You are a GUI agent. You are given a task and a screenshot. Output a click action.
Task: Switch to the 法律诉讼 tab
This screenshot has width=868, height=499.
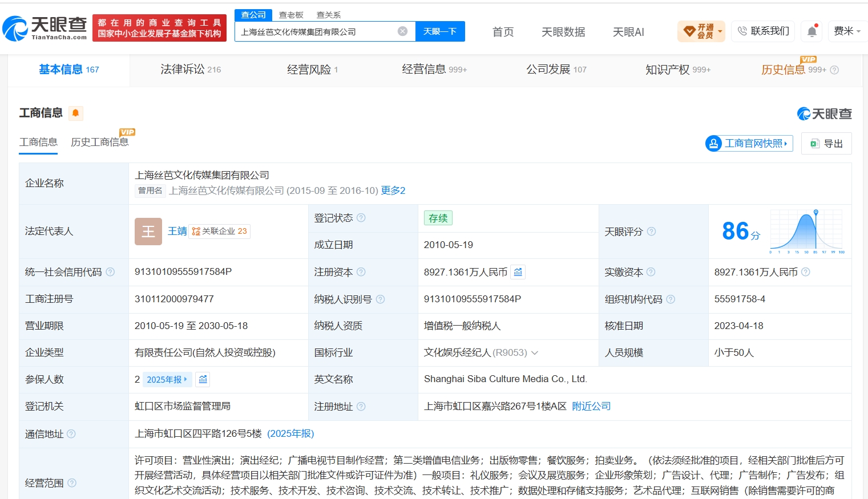191,70
